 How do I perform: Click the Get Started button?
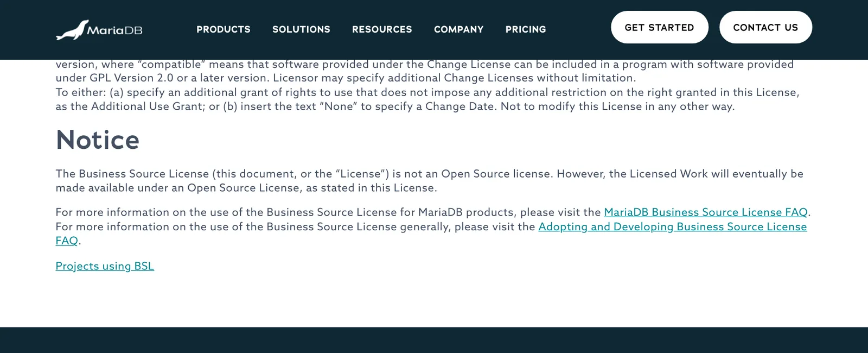(x=660, y=27)
